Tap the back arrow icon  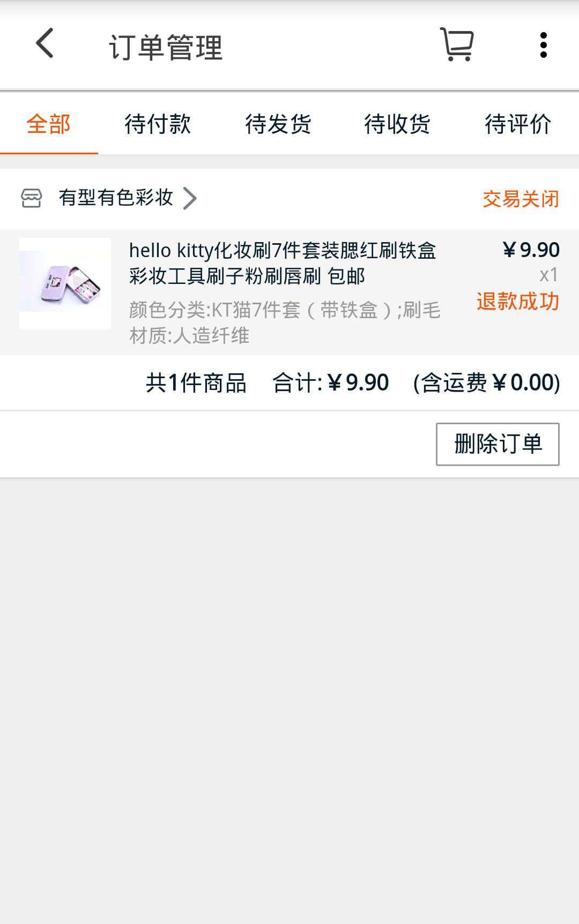pyautogui.click(x=45, y=44)
